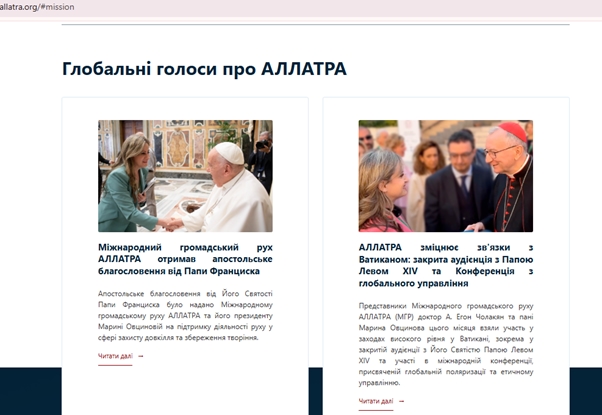
Task: Click summary text starting 'Представники Міжнародного громадського'
Action: [x=446, y=344]
